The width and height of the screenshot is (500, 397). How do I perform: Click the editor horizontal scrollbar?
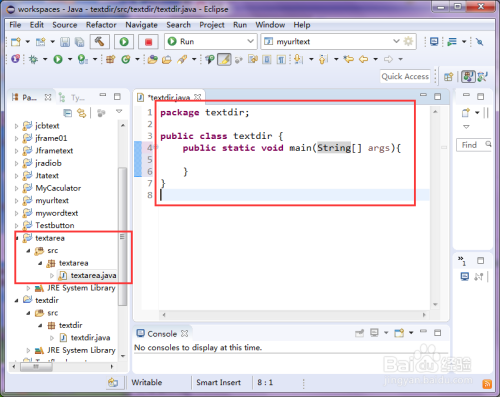coord(293,315)
